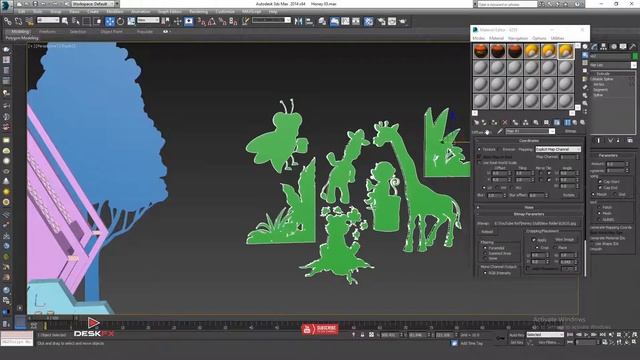Image resolution: width=640 pixels, height=360 pixels.
Task: Open the Material menu in Material Editor
Action: 496,38
